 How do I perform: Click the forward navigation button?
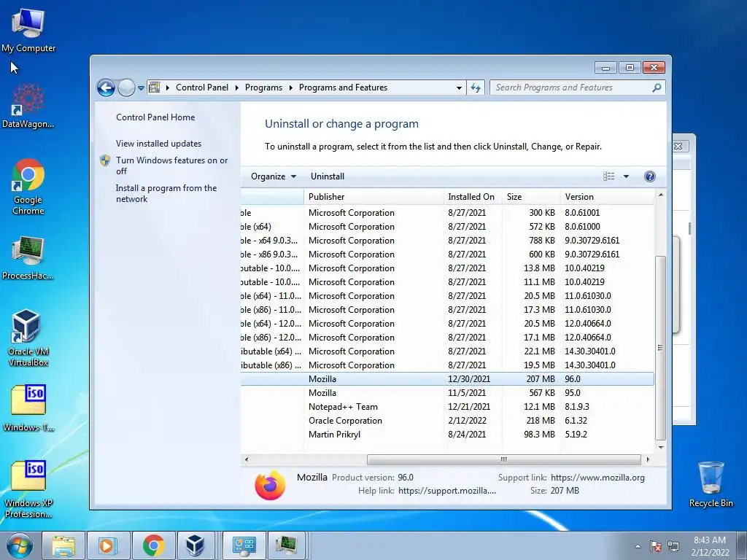coord(126,87)
